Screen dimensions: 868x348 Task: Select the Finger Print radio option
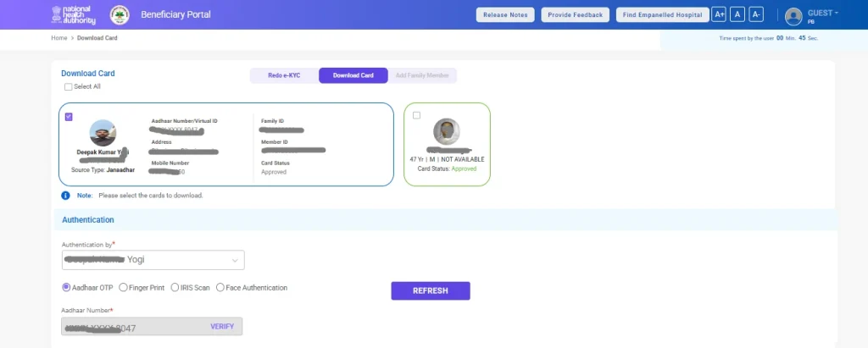click(x=123, y=288)
